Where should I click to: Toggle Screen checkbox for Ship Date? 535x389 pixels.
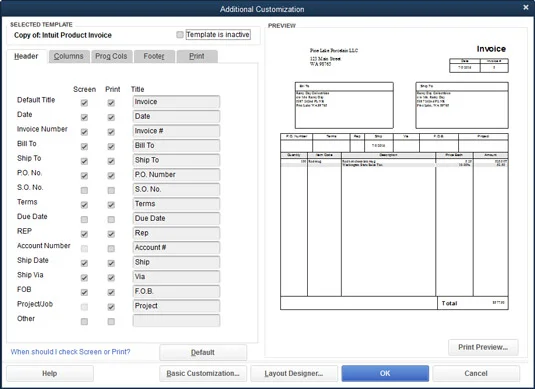pyautogui.click(x=84, y=263)
